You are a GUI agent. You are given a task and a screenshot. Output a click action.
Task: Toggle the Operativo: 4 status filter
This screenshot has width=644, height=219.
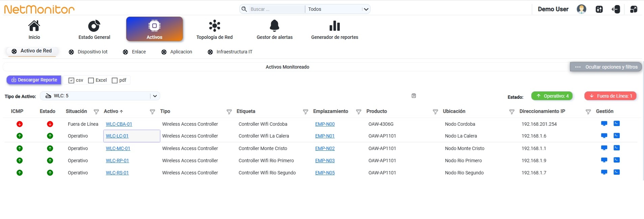pos(552,96)
